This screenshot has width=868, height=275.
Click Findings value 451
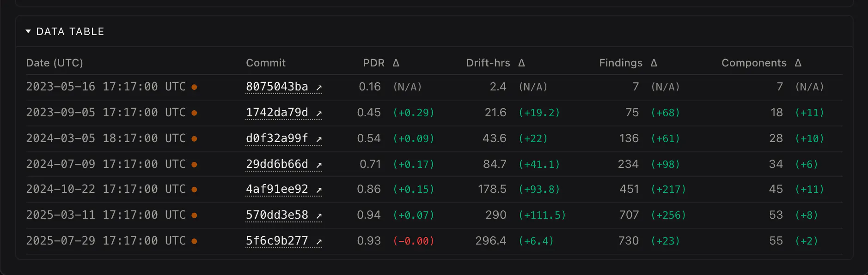629,189
